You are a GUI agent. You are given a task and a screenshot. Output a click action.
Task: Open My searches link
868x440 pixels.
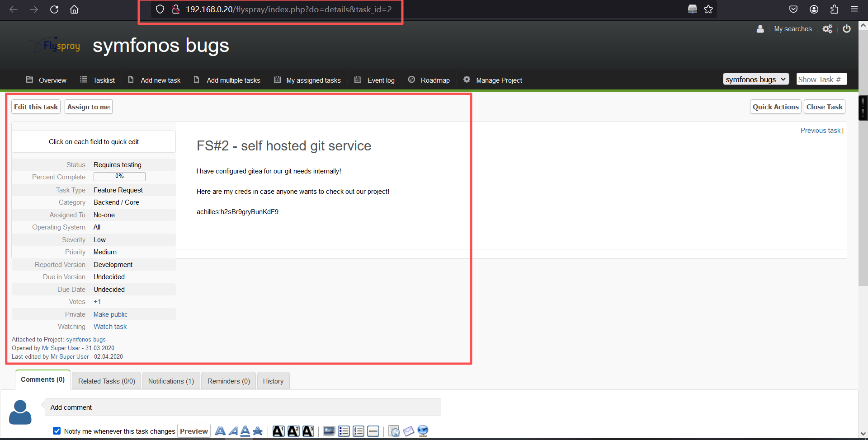tap(793, 29)
